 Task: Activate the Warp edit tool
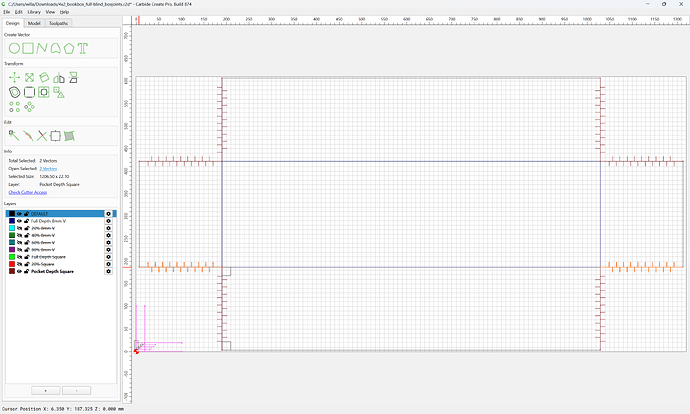[x=69, y=136]
